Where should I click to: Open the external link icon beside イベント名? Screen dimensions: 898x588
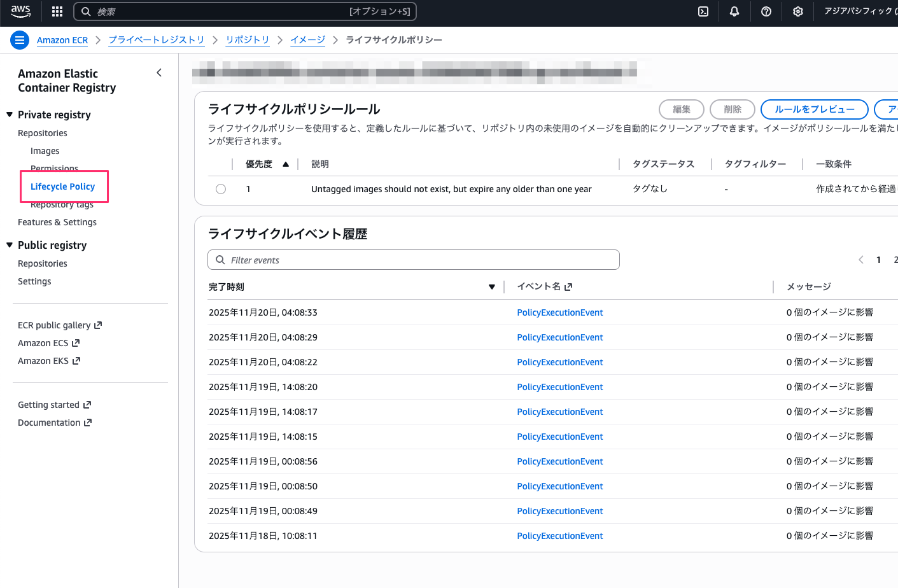pos(568,286)
